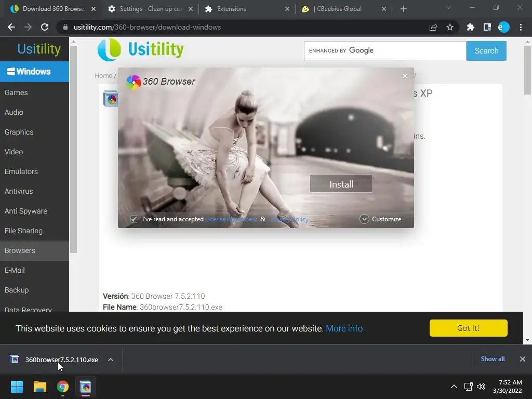Viewport: 532px width, 399px height.
Task: Open the side panel icon in toolbar
Action: coord(487,27)
